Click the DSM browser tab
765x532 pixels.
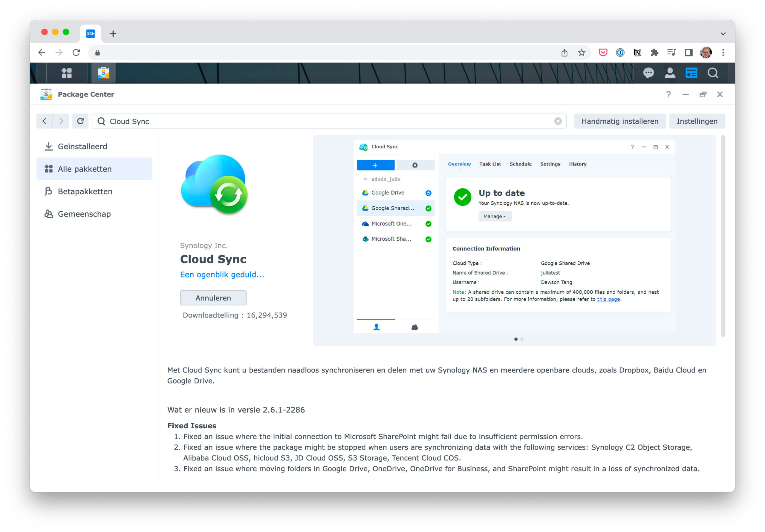(x=90, y=34)
